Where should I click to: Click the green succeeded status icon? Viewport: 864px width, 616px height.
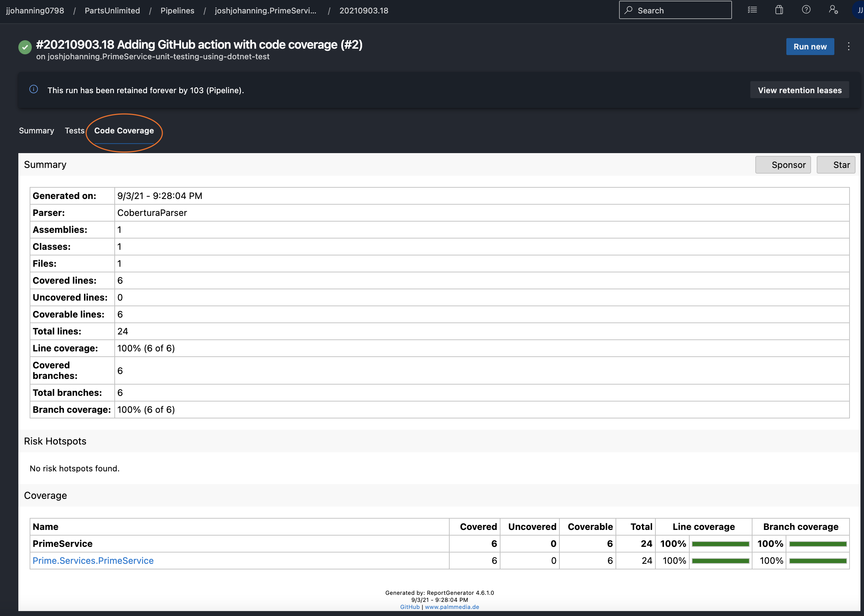(25, 47)
